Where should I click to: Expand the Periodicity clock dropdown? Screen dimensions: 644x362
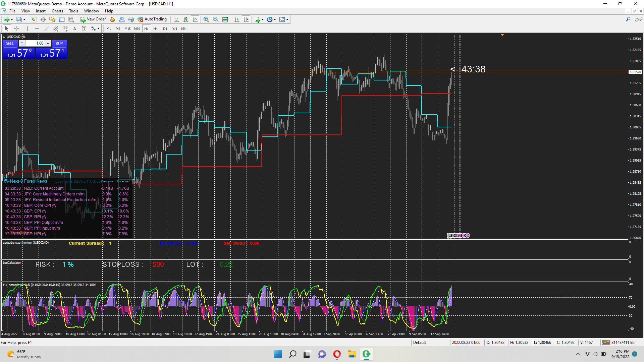pyautogui.click(x=275, y=19)
